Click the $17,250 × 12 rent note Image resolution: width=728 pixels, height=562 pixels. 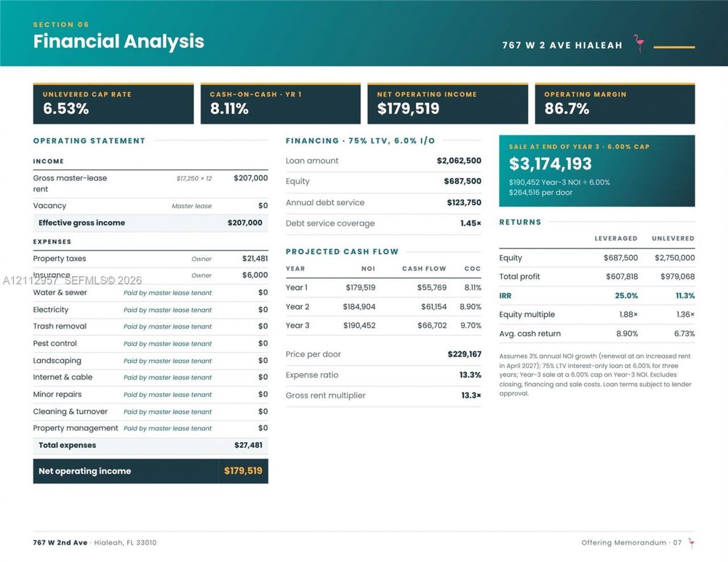pyautogui.click(x=194, y=178)
